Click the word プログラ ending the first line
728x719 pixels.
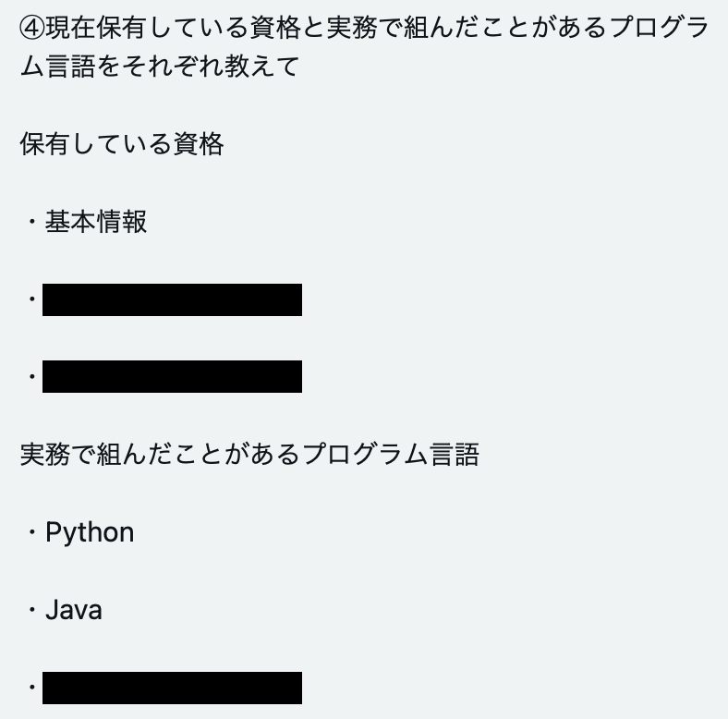[660, 28]
